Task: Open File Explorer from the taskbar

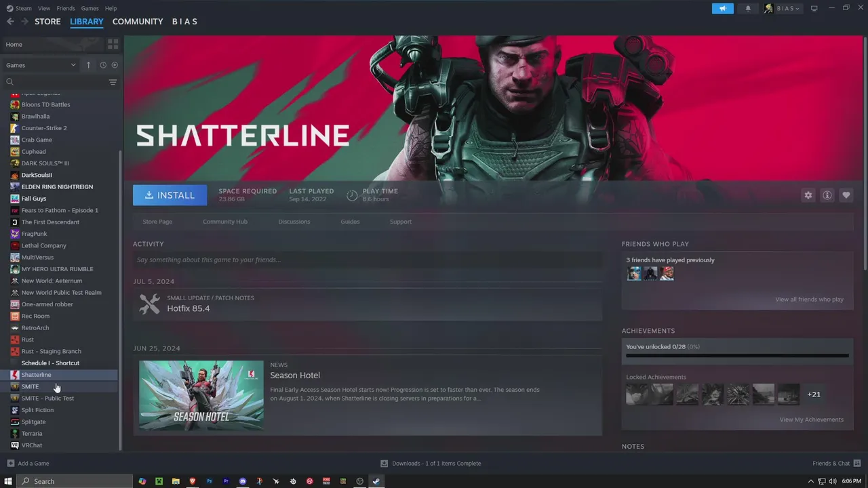Action: (176, 481)
